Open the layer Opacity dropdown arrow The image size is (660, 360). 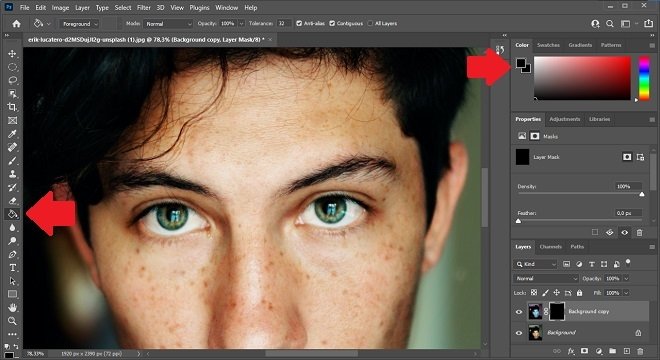[x=626, y=279]
